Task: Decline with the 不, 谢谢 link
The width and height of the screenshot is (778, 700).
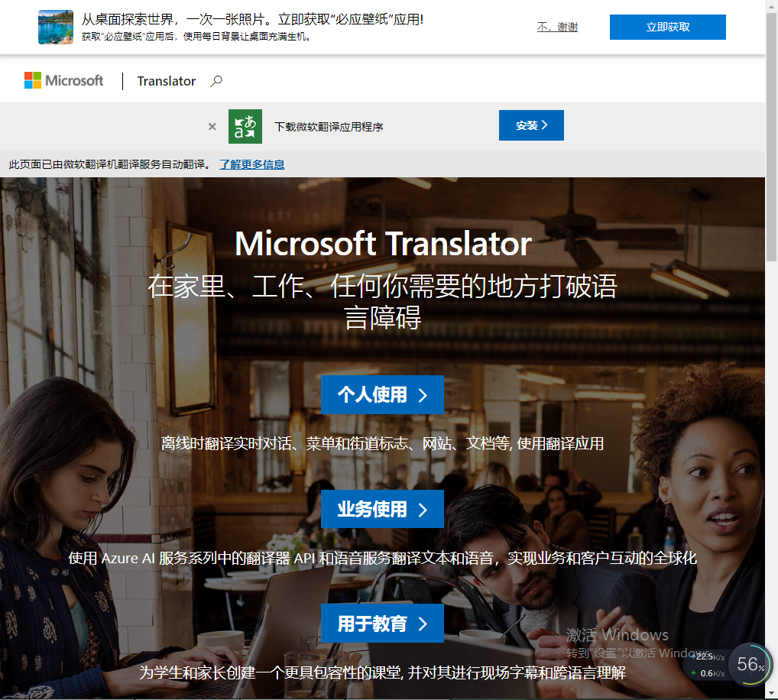Action: [x=557, y=27]
